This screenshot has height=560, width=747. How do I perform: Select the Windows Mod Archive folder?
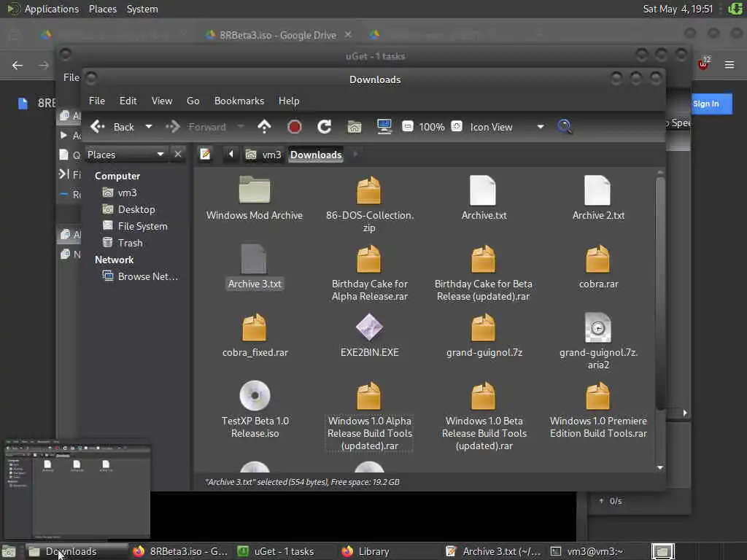pyautogui.click(x=255, y=198)
